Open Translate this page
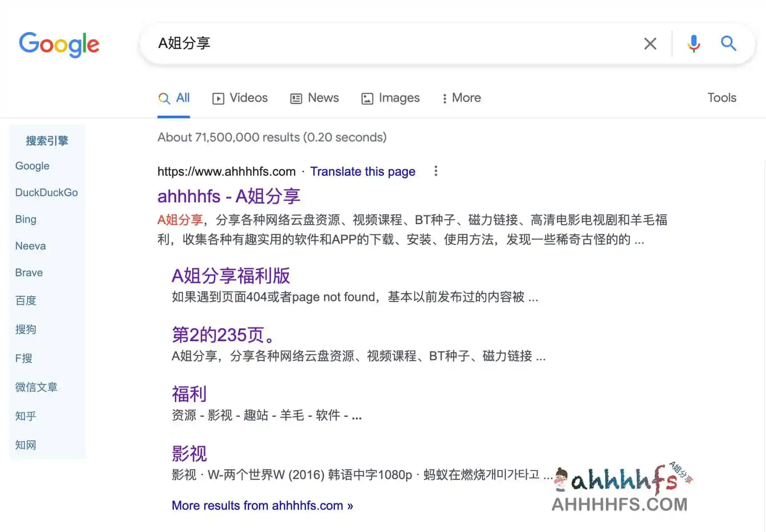Viewport: 766px width, 532px height. coord(363,171)
